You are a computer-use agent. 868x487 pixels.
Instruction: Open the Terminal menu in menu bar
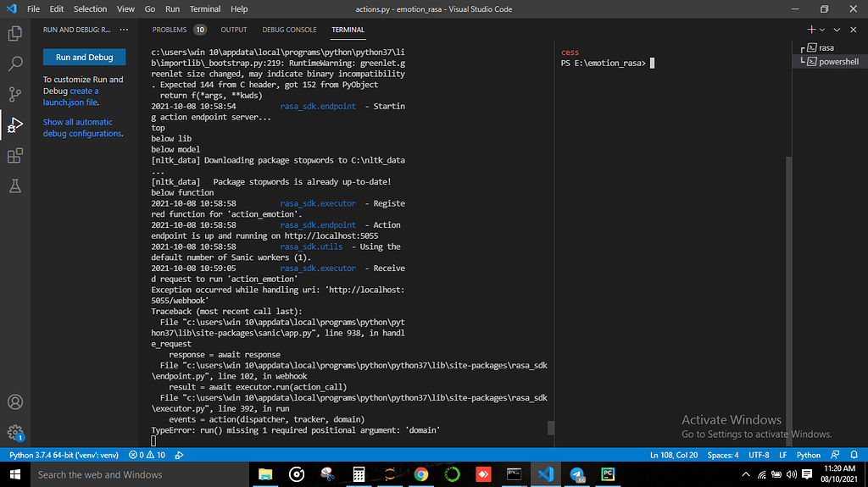tap(205, 8)
